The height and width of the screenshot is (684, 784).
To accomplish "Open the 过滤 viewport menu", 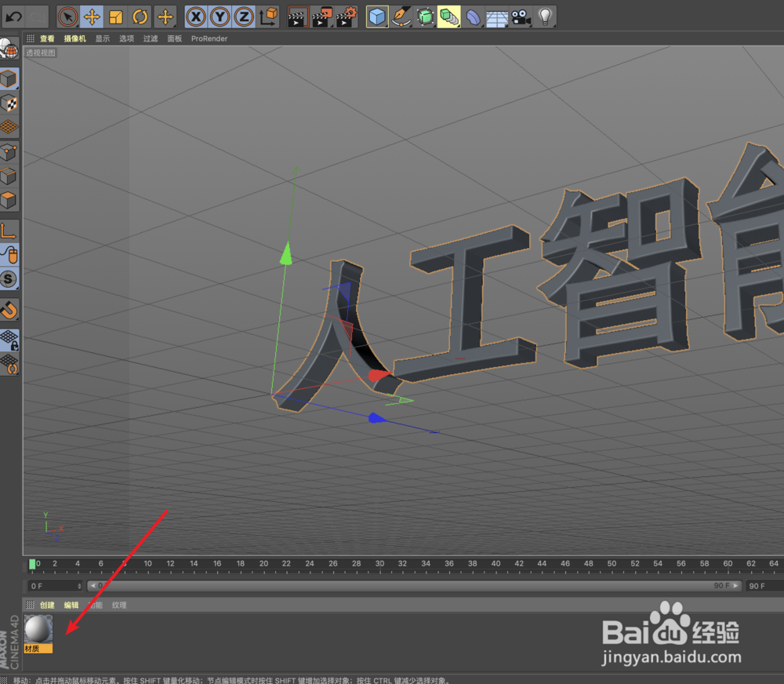I will point(151,38).
